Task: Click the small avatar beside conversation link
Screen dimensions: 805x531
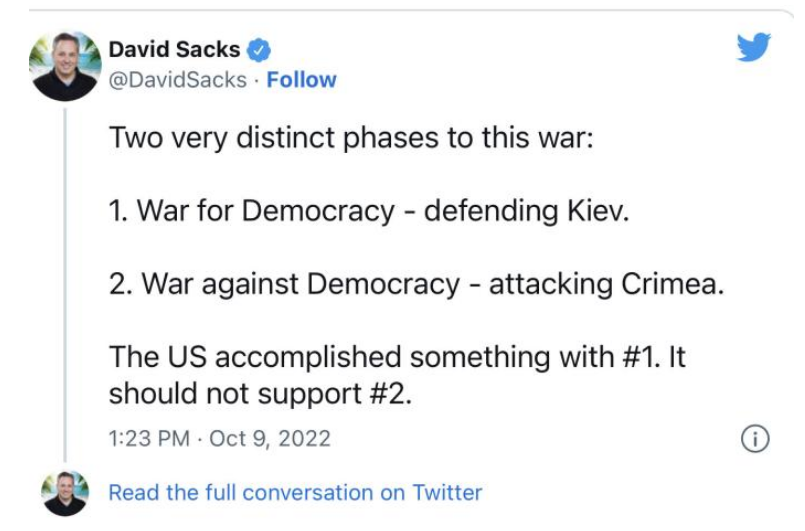Action: tap(65, 494)
